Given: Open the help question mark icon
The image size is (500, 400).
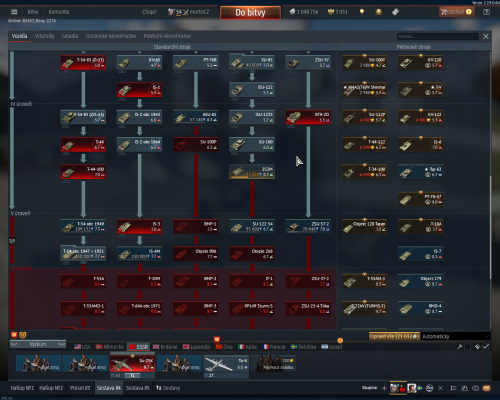Looking at the screenshot, I should pos(486,12).
